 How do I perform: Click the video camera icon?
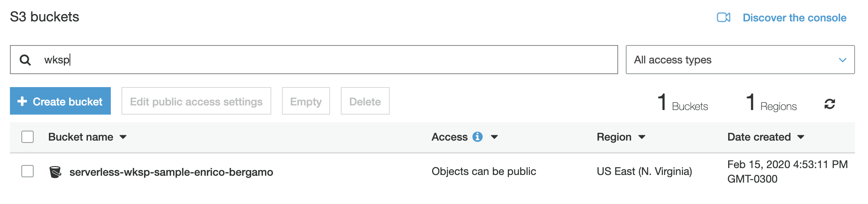coord(724,18)
